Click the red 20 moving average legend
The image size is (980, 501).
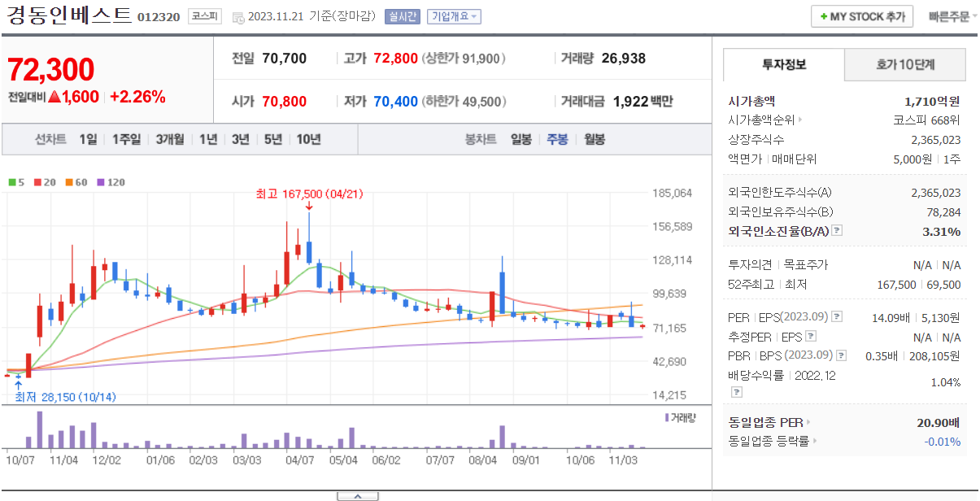[43, 182]
